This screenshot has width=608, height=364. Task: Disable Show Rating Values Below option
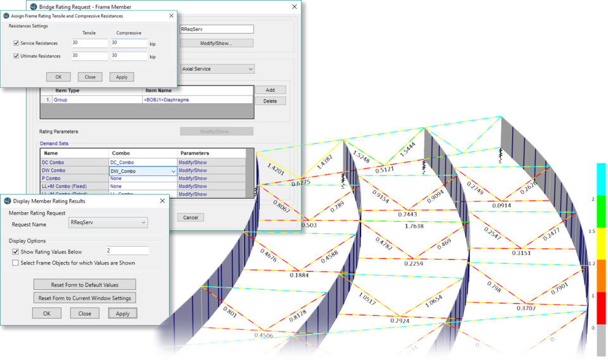pos(15,251)
